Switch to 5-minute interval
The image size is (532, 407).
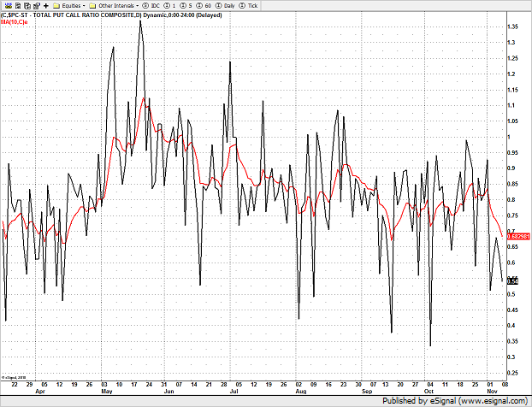click(186, 6)
